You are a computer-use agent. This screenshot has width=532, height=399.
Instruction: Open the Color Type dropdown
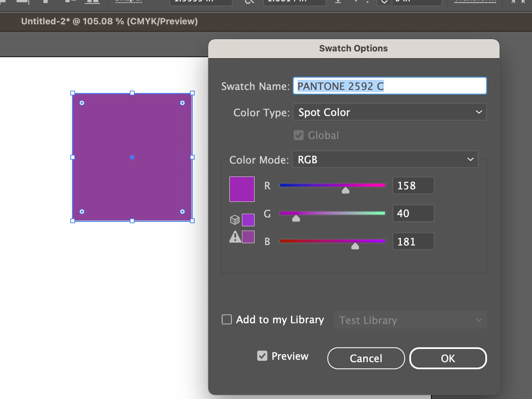[x=390, y=112]
